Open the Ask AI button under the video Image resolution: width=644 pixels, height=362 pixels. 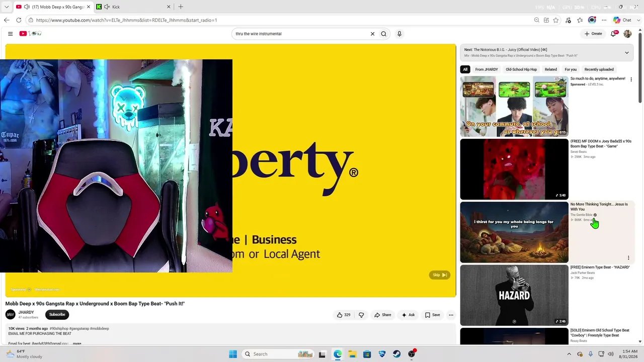tap(408, 315)
